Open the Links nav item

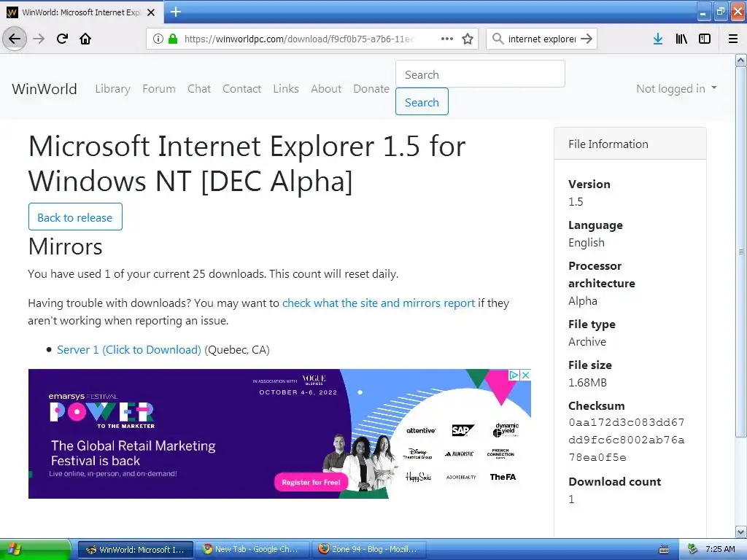pos(286,88)
